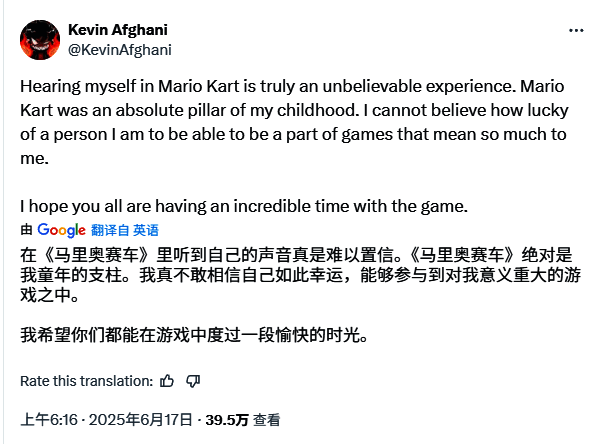Click the "英语" source language link

click(x=146, y=229)
